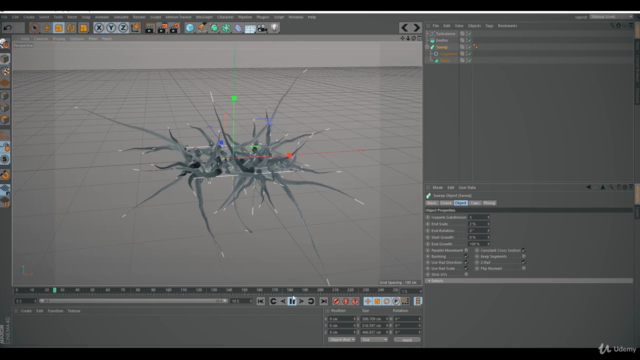The image size is (640, 360).
Task: Select the Move tool cross icon
Action: [x=47, y=28]
